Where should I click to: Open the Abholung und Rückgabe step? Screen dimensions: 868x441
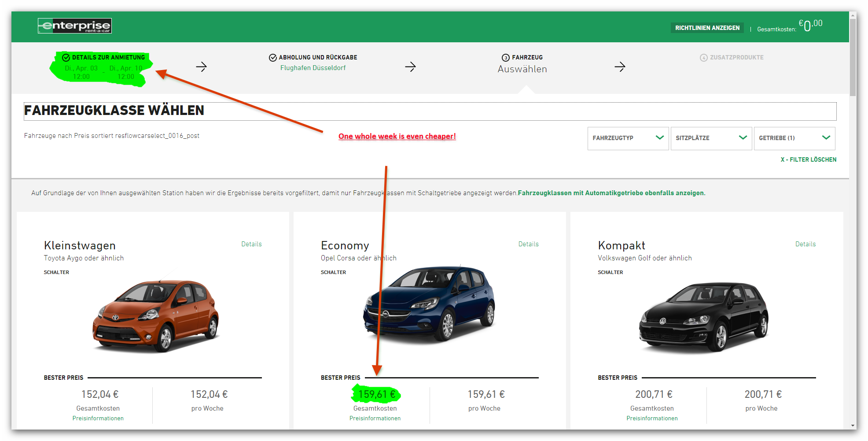coord(313,62)
